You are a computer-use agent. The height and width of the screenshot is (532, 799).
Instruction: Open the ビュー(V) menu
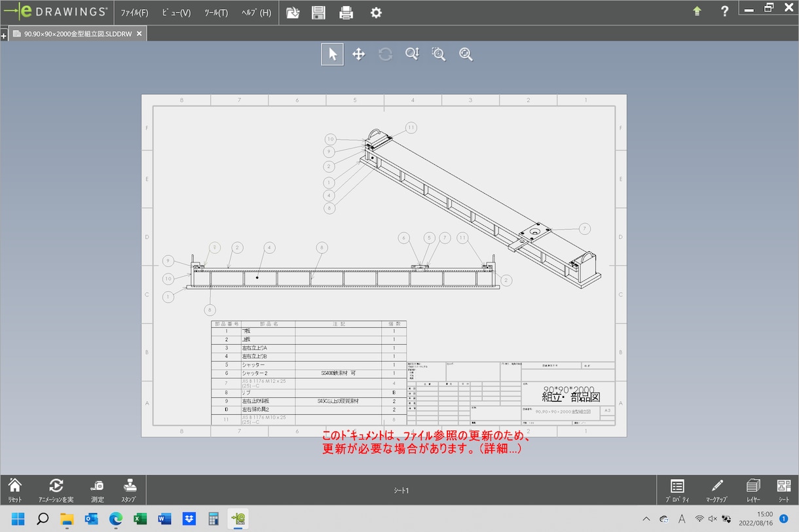[x=176, y=12]
